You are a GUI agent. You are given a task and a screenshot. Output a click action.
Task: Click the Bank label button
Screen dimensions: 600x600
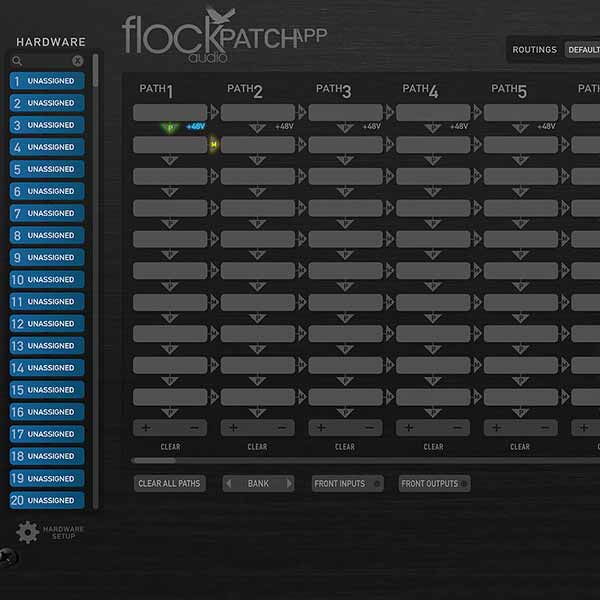coord(258,484)
